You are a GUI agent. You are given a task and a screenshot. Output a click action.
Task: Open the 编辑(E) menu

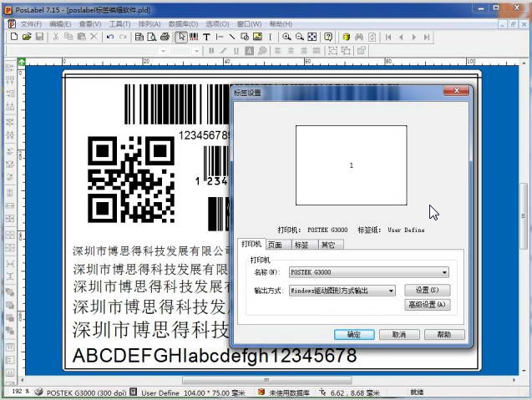click(x=60, y=24)
